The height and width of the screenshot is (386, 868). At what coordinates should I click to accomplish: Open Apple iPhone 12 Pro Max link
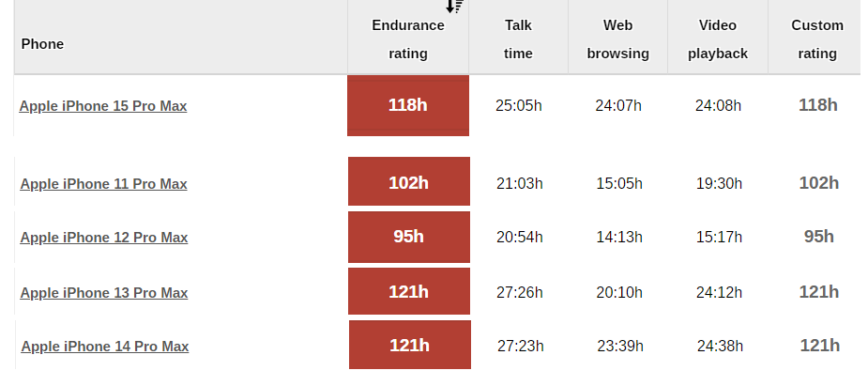point(104,238)
